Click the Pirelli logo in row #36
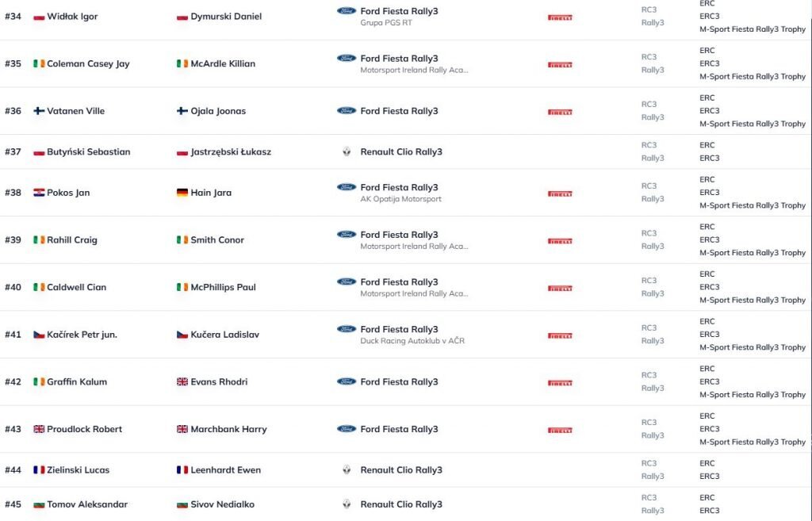 (560, 112)
